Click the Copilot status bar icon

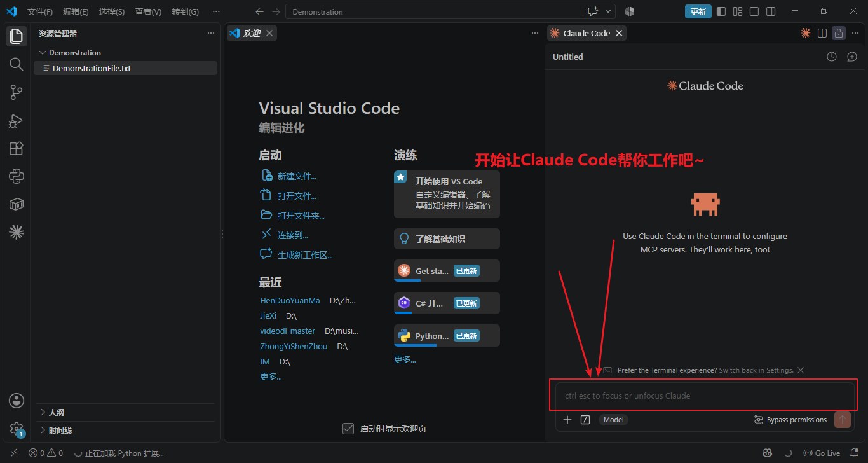(x=767, y=453)
